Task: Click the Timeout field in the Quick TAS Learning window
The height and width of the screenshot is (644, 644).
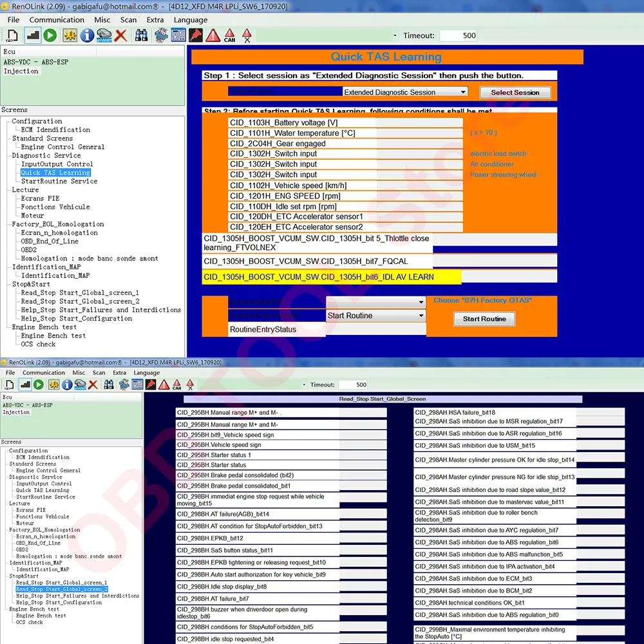Action: coord(459,35)
